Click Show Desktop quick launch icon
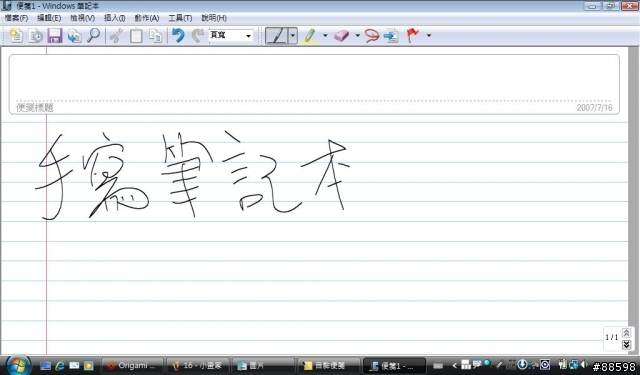Image resolution: width=640 pixels, height=375 pixels. 45,366
